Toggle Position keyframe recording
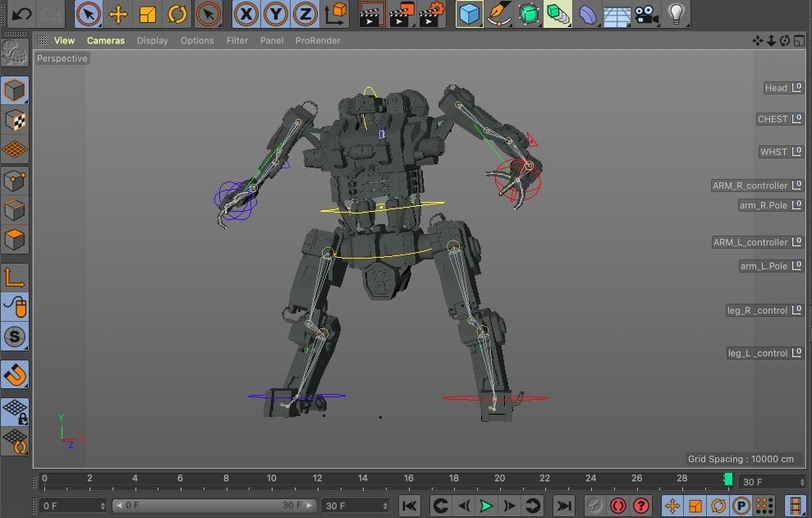Viewport: 812px width, 518px height. click(672, 506)
